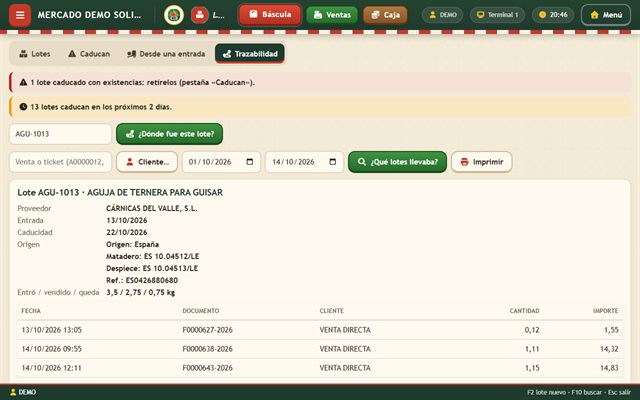
Task: Click amount 14,83 in table
Action: (x=609, y=368)
